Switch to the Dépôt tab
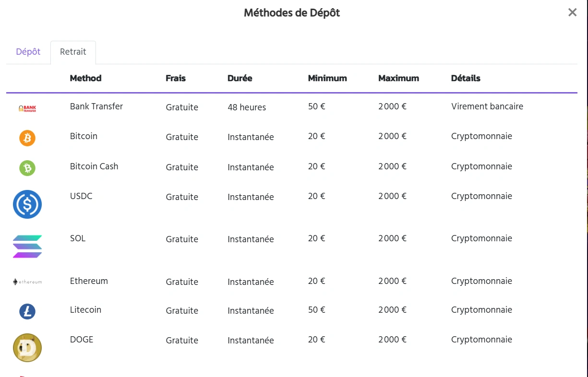Screen dimensions: 588x377 pos(28,52)
